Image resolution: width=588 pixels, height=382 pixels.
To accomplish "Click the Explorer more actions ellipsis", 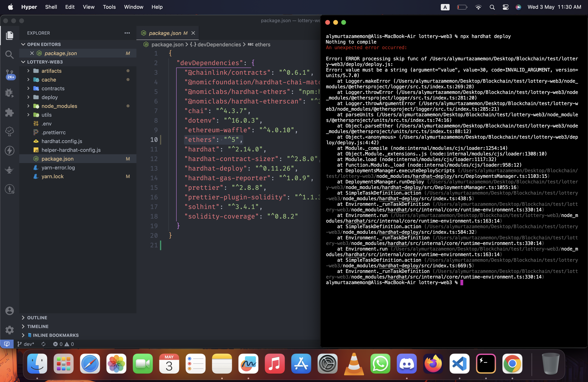I will [127, 33].
